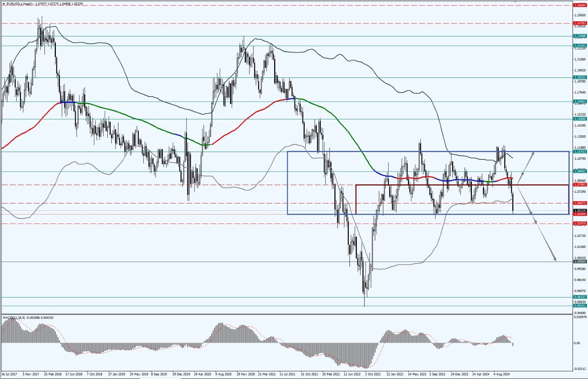The height and width of the screenshot is (379, 588).
Task: Click the black current price label 1.05329
Action: 580,211
